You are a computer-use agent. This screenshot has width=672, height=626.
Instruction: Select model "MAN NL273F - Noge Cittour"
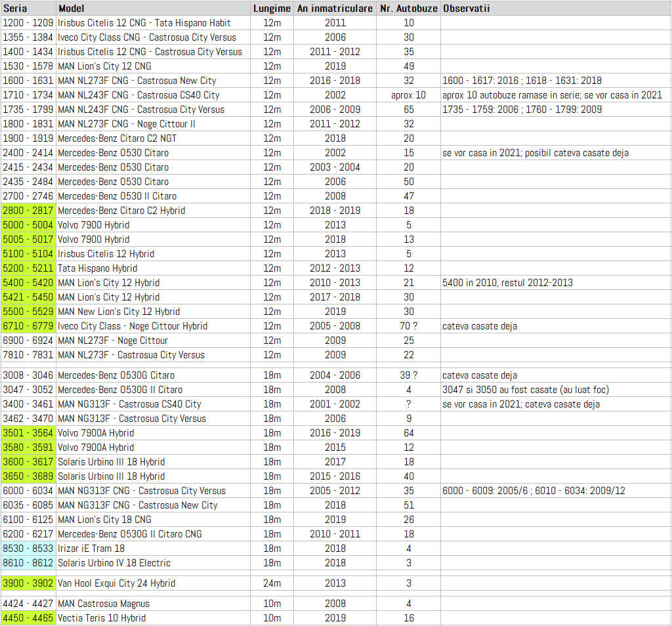[x=113, y=341]
